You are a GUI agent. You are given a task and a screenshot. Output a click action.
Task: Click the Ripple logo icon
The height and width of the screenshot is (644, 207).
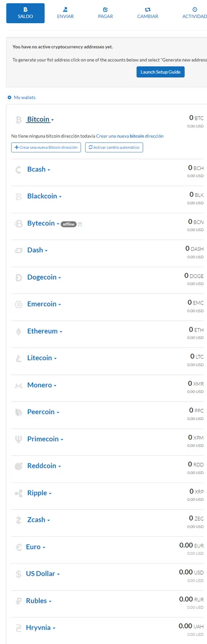19,493
